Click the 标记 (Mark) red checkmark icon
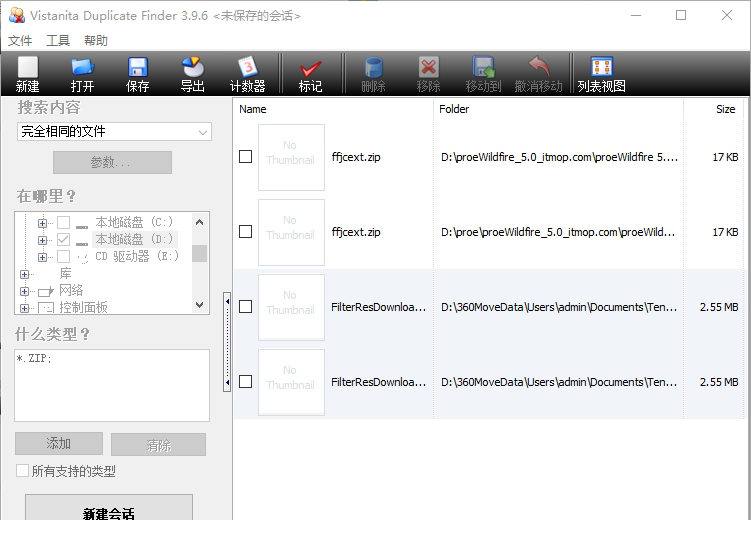This screenshot has height=540, width=751. pyautogui.click(x=310, y=68)
